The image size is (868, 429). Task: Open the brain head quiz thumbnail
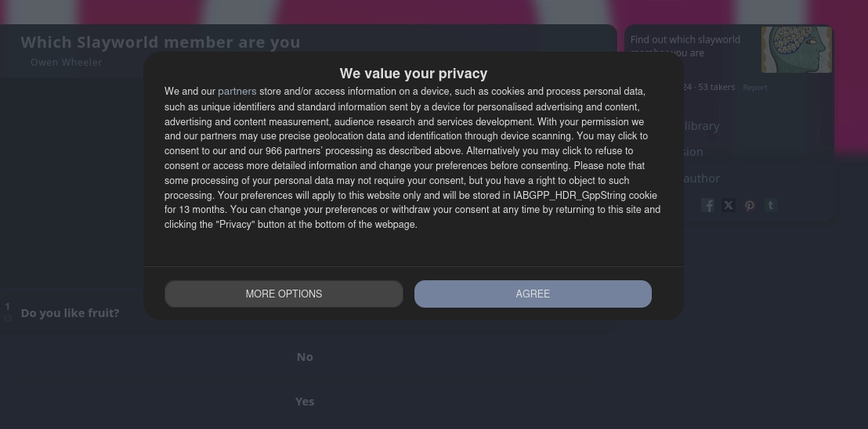796,49
